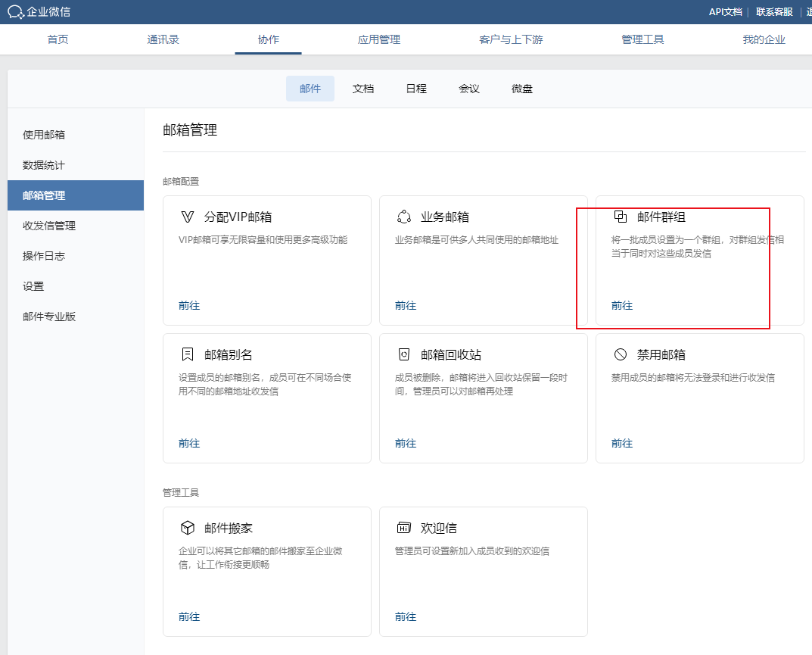
Task: Click 前往 under 分配VIP邮箱
Action: pos(189,306)
